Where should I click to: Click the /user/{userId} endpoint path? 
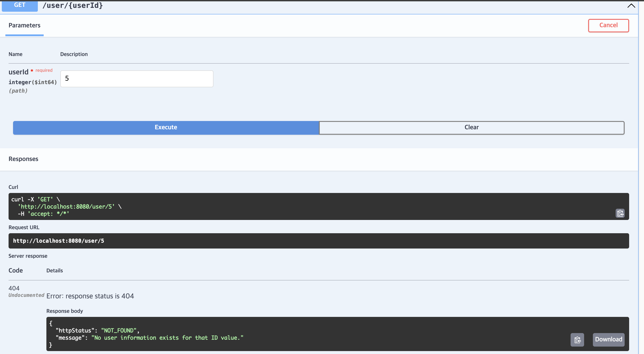click(x=73, y=5)
